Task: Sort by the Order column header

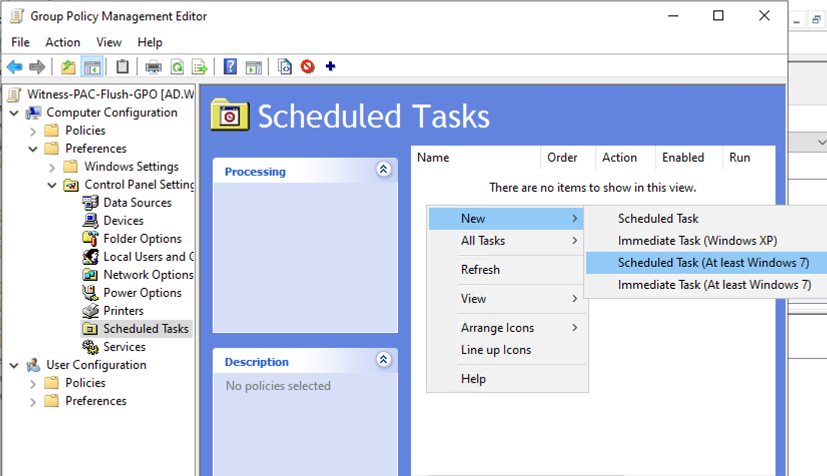Action: [x=568, y=158]
